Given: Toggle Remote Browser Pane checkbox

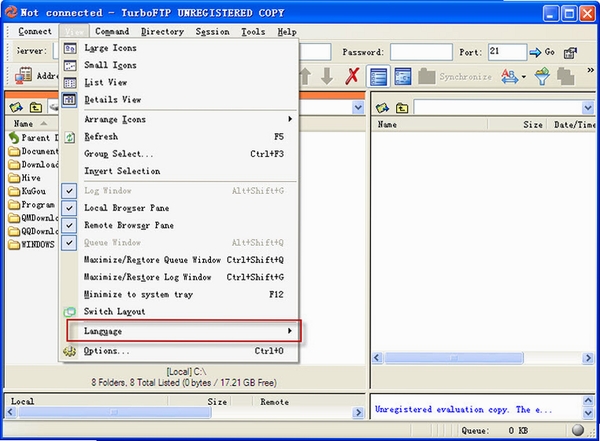Looking at the screenshot, I should (69, 225).
